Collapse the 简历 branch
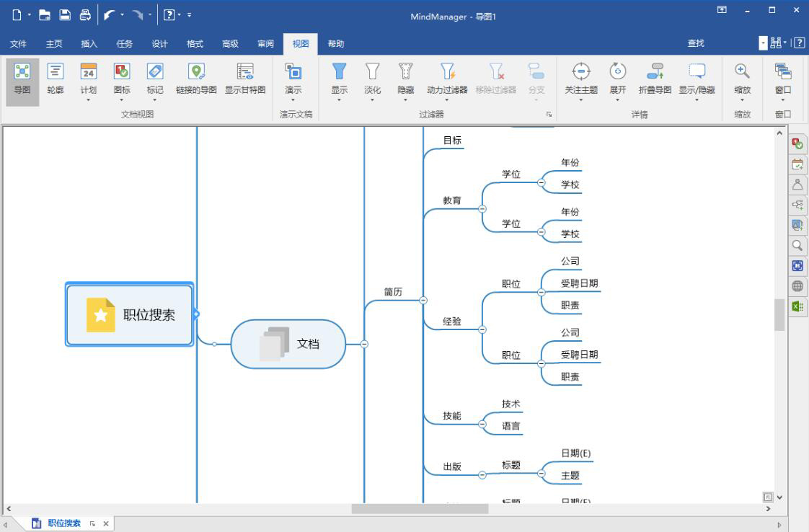The image size is (809, 532). pos(423,300)
